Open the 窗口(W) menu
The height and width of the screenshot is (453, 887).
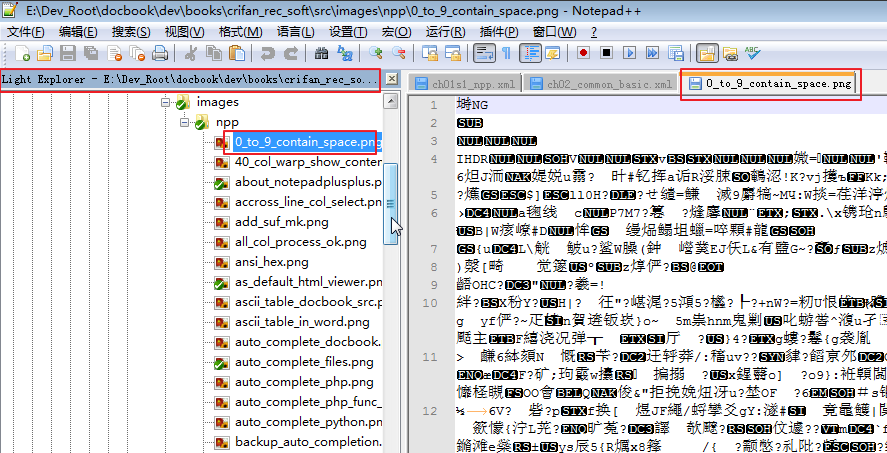(554, 32)
